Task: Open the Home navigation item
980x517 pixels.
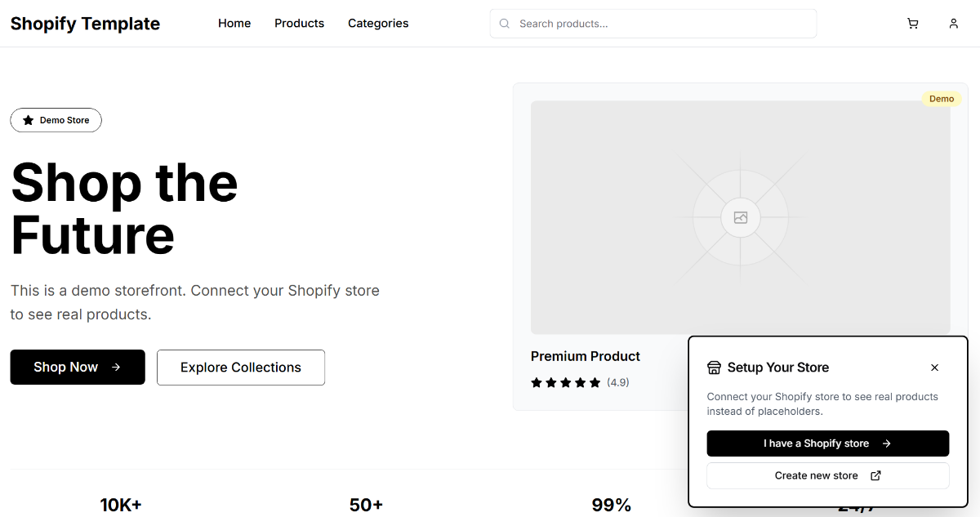Action: pos(234,23)
